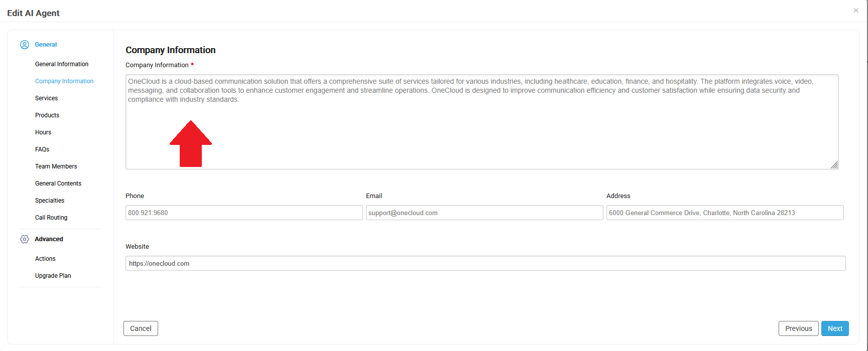The width and height of the screenshot is (868, 351).
Task: Click into the Phone number field
Action: coord(244,213)
